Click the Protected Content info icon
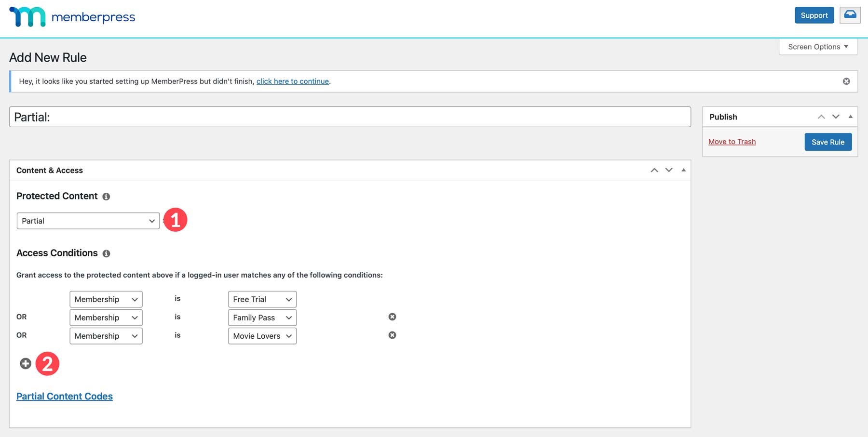868x437 pixels. pos(106,197)
